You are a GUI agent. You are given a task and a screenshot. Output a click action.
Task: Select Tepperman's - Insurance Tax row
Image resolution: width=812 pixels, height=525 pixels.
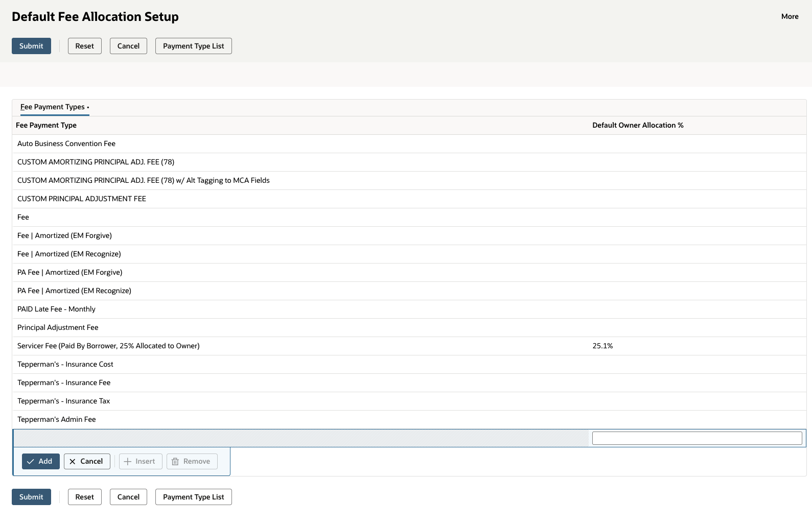coord(409,401)
